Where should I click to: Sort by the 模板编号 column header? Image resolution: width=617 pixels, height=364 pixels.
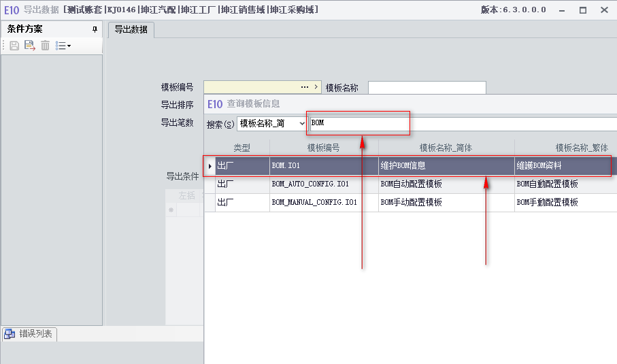tap(323, 148)
